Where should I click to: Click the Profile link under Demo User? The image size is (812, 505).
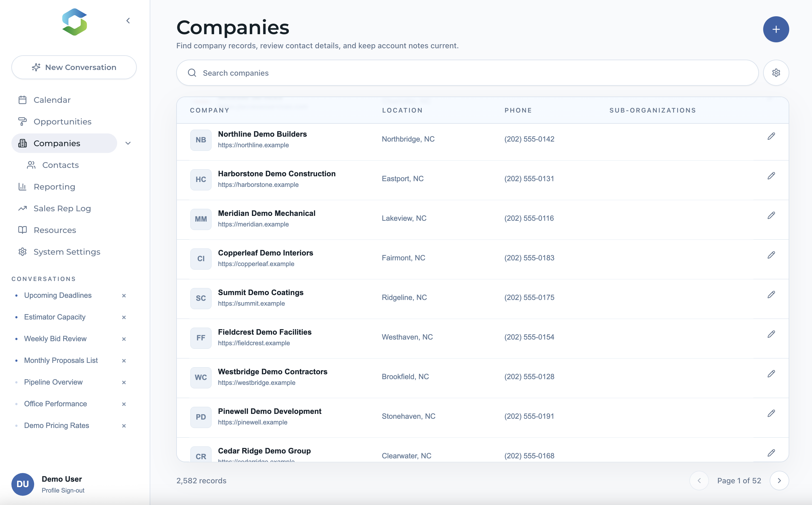pyautogui.click(x=50, y=490)
